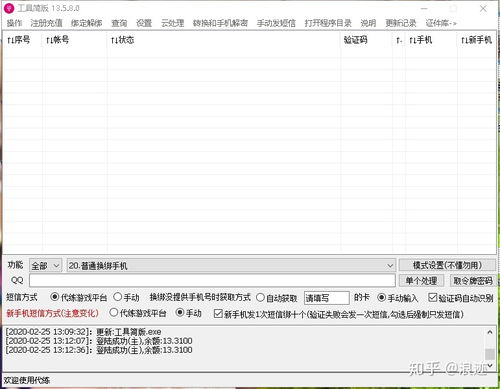Click 模式设置(不懂勿用) button

[447, 265]
